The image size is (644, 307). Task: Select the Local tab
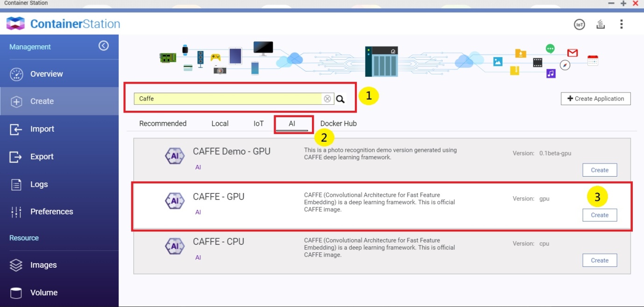[x=219, y=123]
